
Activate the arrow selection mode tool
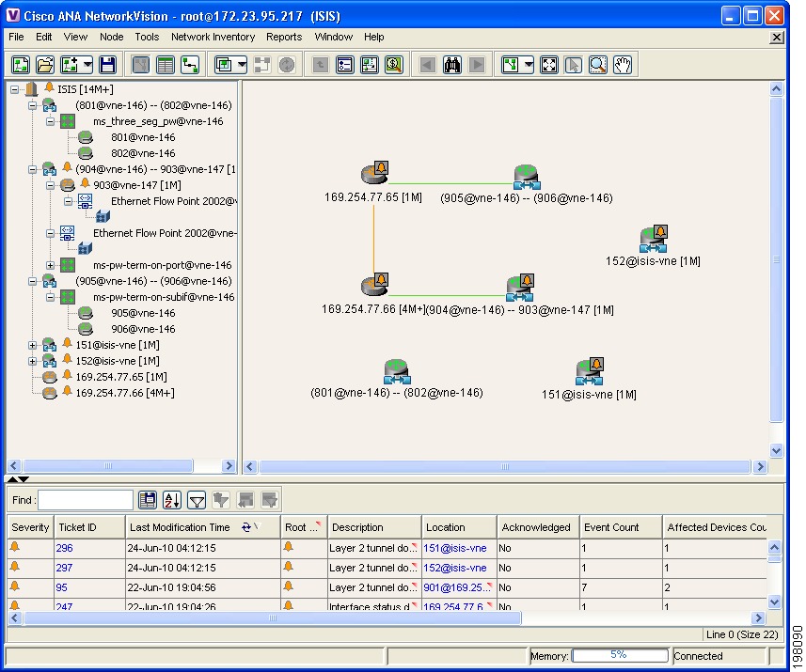point(573,65)
